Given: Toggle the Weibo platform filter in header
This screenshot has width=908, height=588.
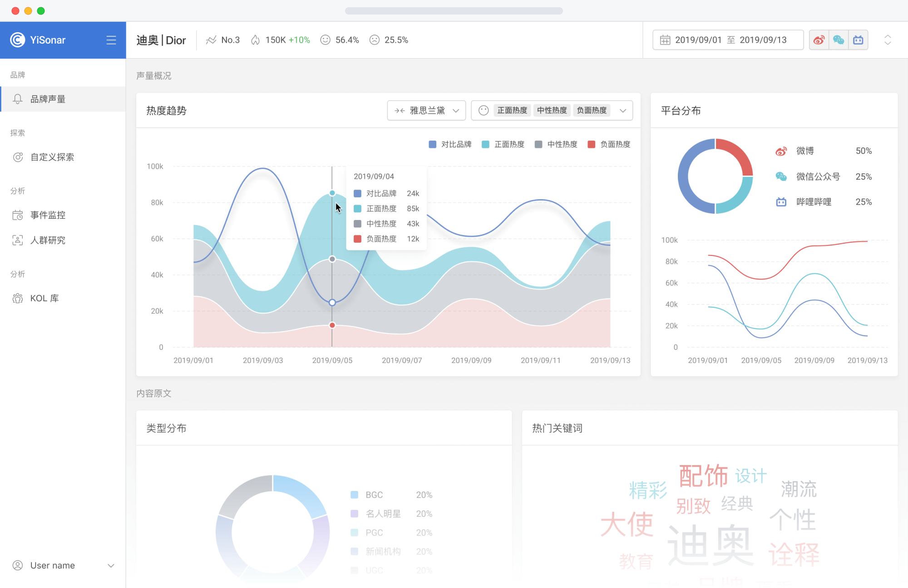Looking at the screenshot, I should (819, 40).
